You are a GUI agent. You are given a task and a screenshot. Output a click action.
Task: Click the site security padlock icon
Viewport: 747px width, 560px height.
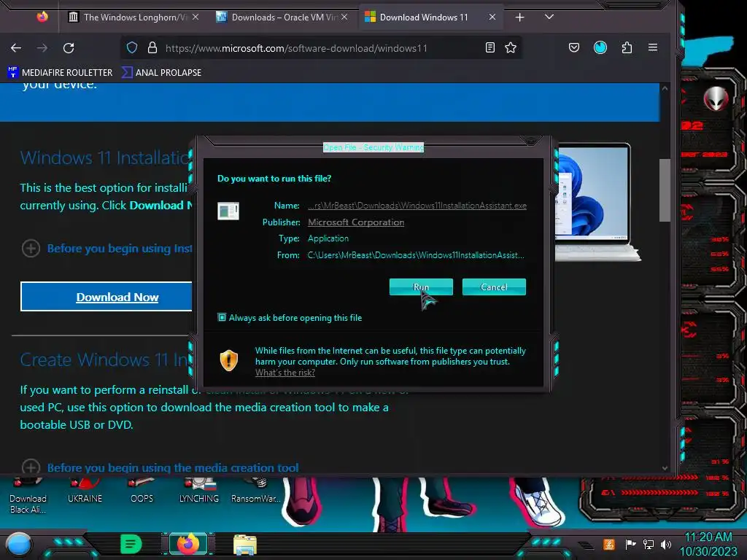(152, 47)
